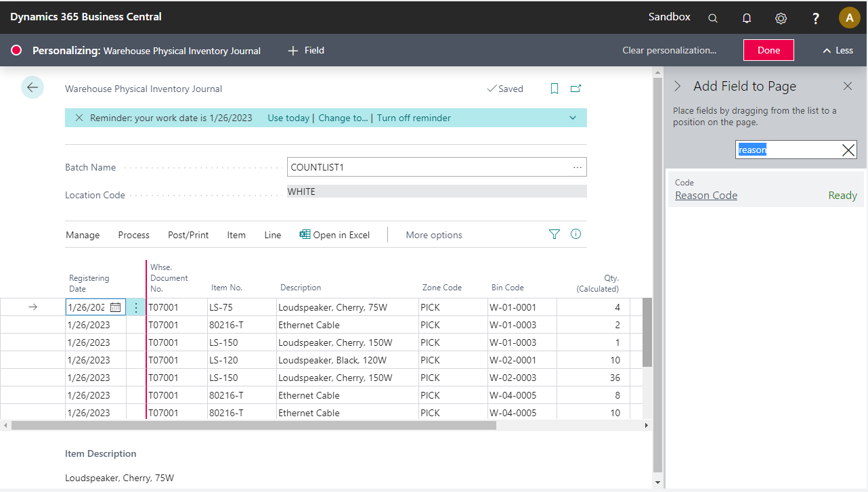Image resolution: width=868 pixels, height=492 pixels.
Task: Open the help question mark
Action: (816, 18)
